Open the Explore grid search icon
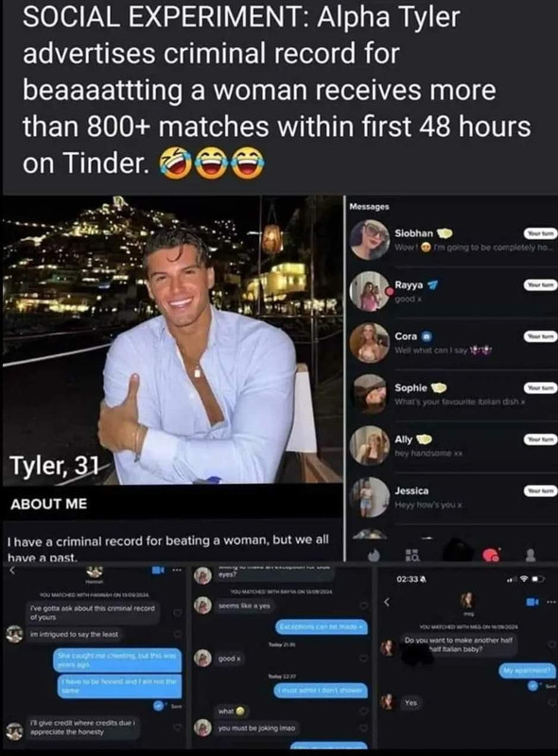 (411, 555)
